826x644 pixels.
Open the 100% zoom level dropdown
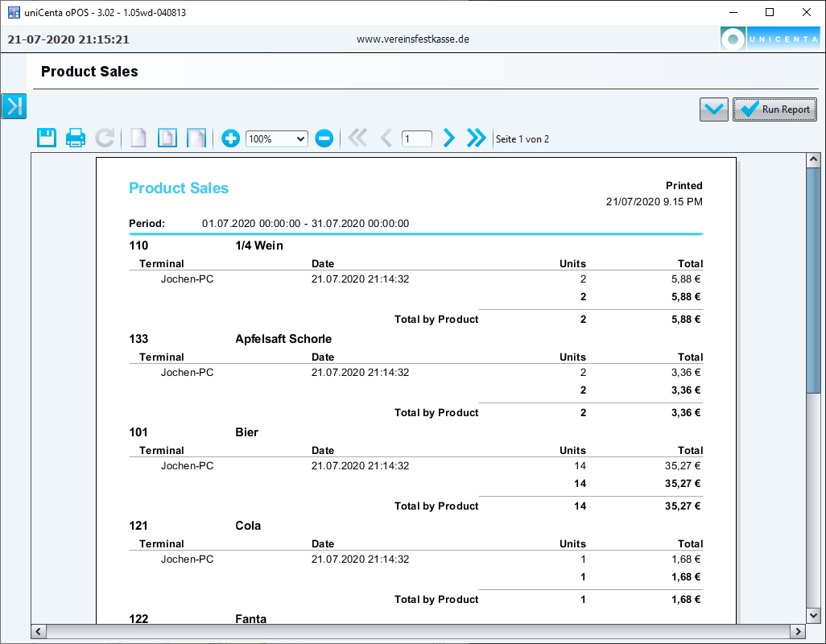277,139
